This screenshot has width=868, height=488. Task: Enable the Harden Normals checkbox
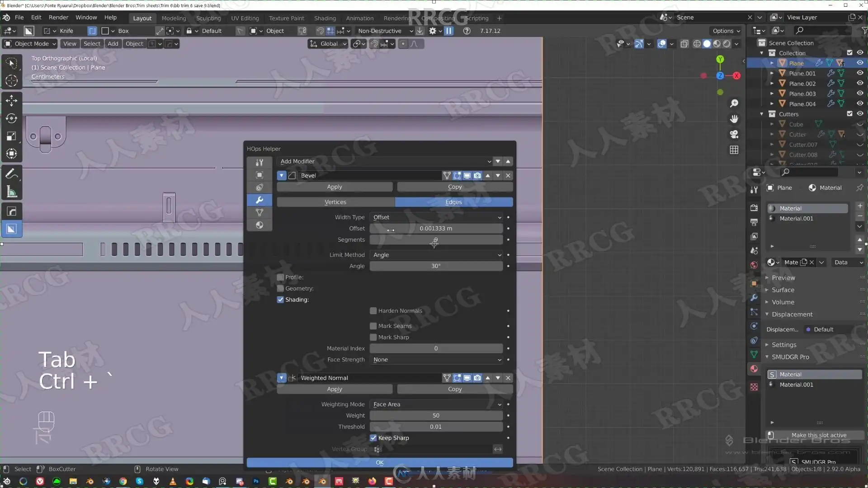(x=373, y=311)
